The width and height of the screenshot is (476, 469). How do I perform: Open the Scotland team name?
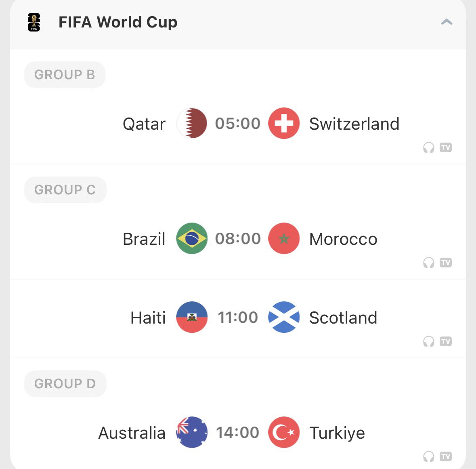(x=343, y=318)
